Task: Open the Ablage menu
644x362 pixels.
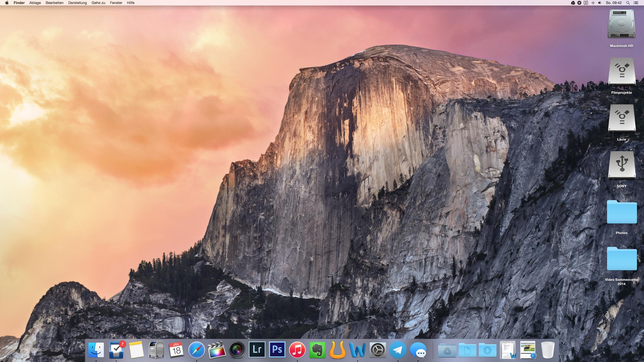Action: point(35,3)
